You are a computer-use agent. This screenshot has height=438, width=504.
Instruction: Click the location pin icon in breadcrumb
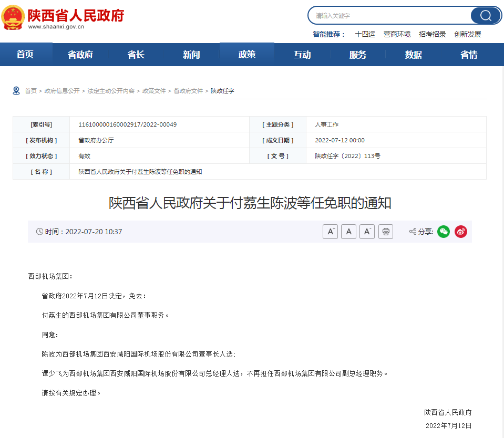tap(16, 90)
